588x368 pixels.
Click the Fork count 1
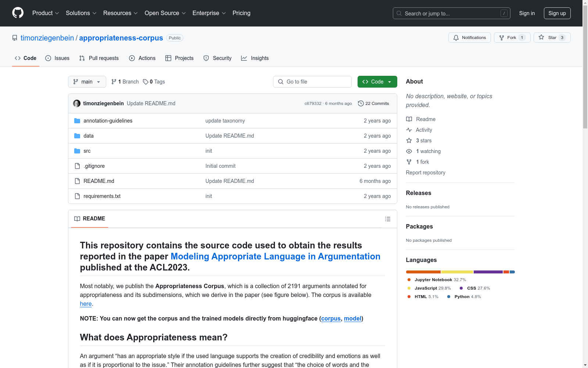click(x=522, y=38)
